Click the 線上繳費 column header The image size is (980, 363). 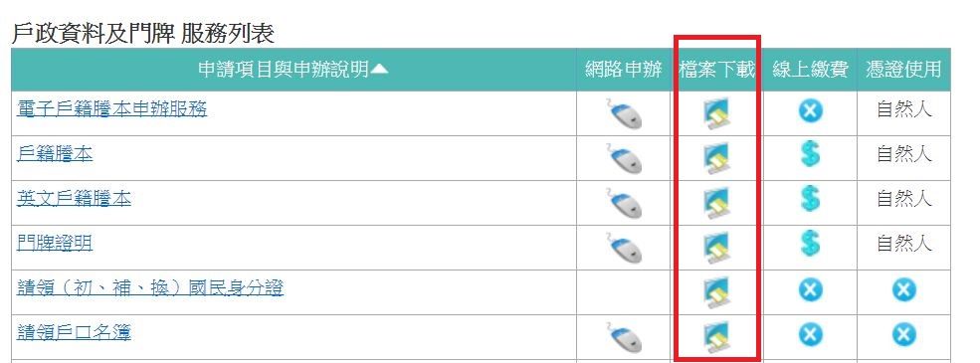coord(810,70)
